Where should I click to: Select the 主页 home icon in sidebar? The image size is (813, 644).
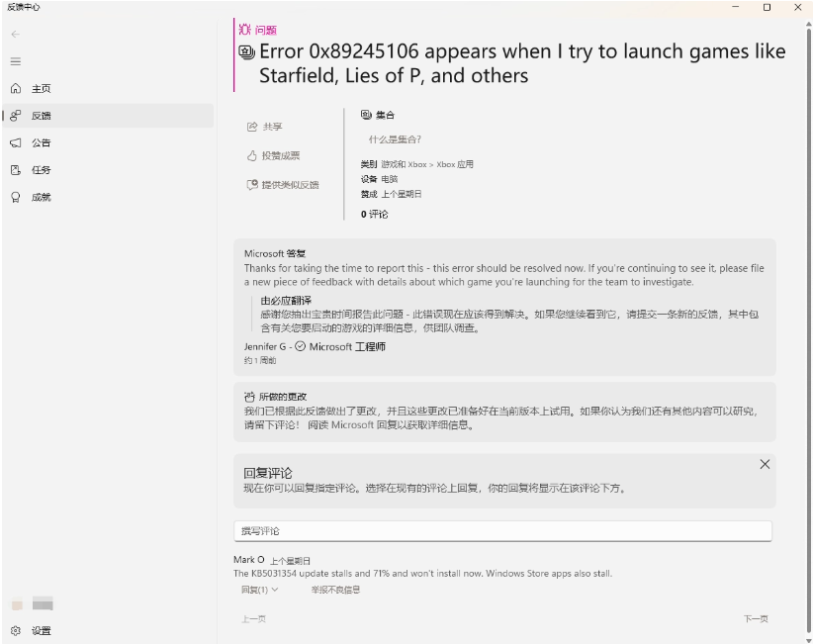[14, 88]
